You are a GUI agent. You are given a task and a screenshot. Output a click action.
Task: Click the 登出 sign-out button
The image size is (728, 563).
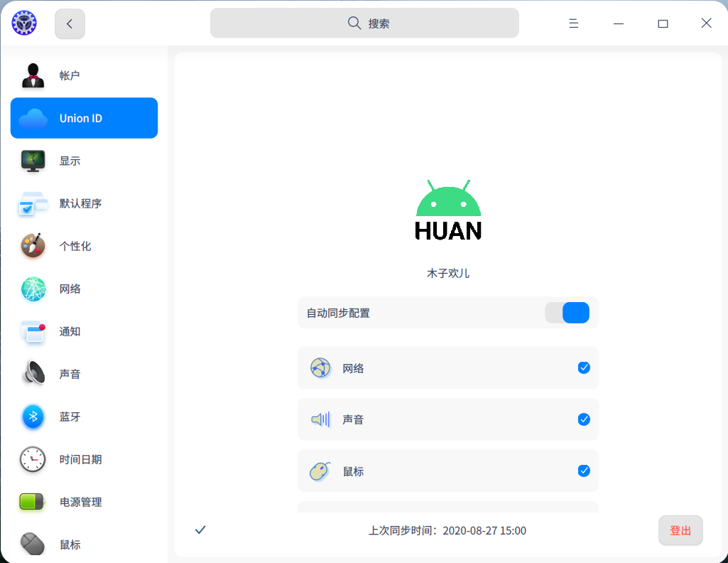pyautogui.click(x=680, y=530)
